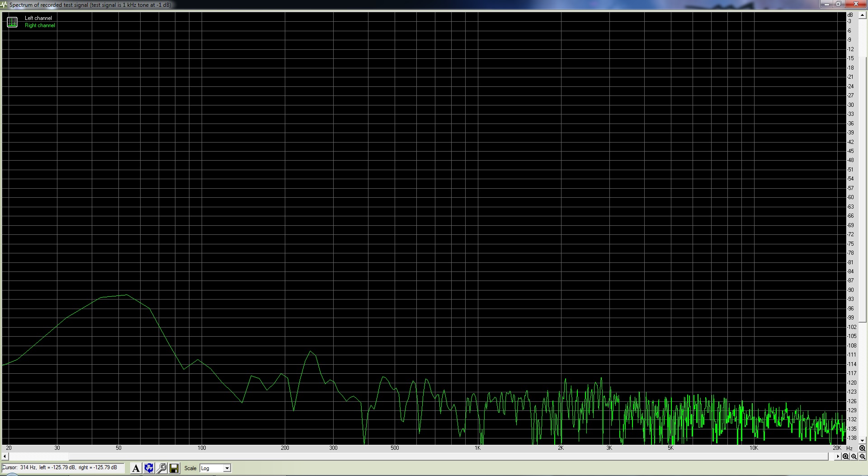Save the spectrum with the floppy disk icon

(x=174, y=468)
